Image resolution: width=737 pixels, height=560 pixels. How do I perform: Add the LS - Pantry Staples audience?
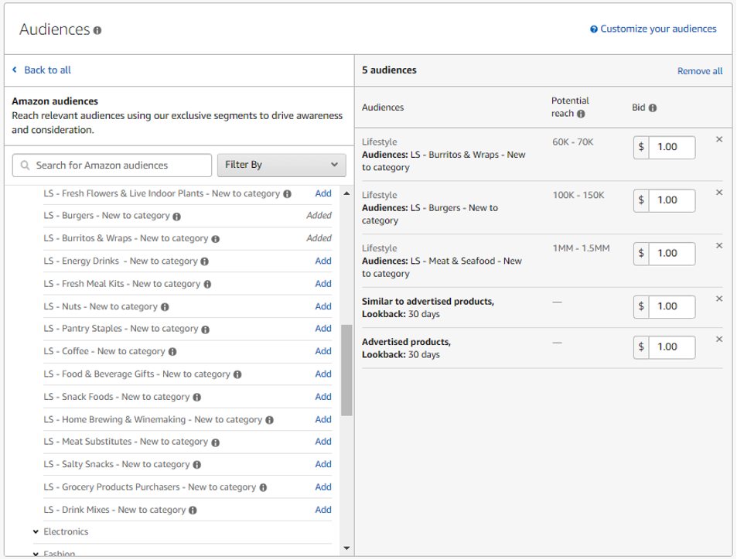322,329
